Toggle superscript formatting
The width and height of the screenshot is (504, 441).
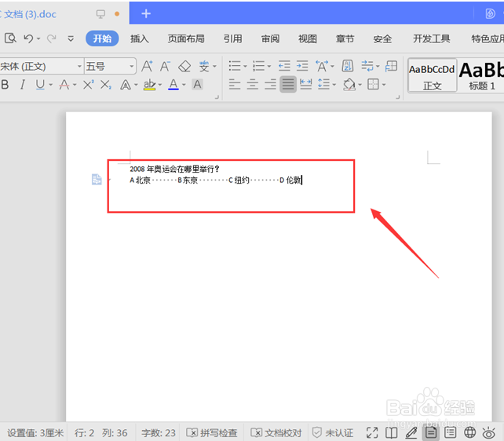click(88, 85)
